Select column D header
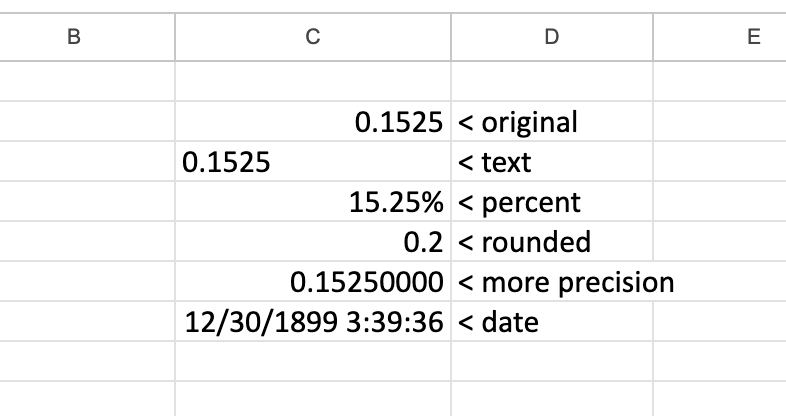The image size is (786, 416). 552,38
